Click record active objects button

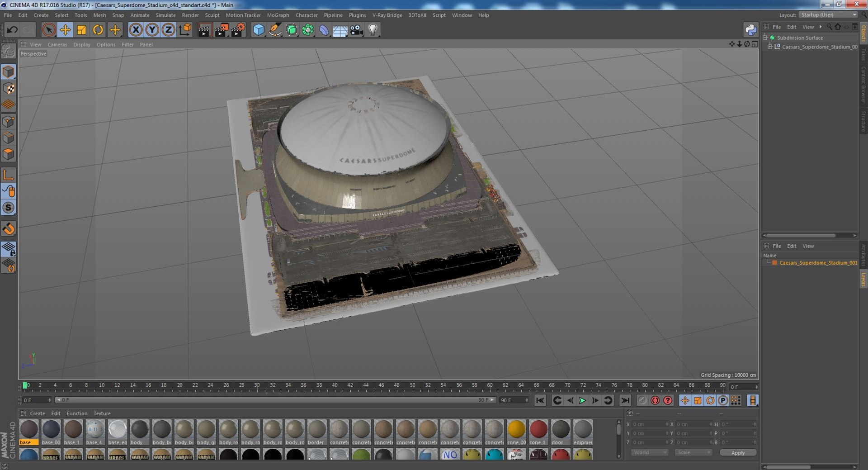pyautogui.click(x=642, y=400)
